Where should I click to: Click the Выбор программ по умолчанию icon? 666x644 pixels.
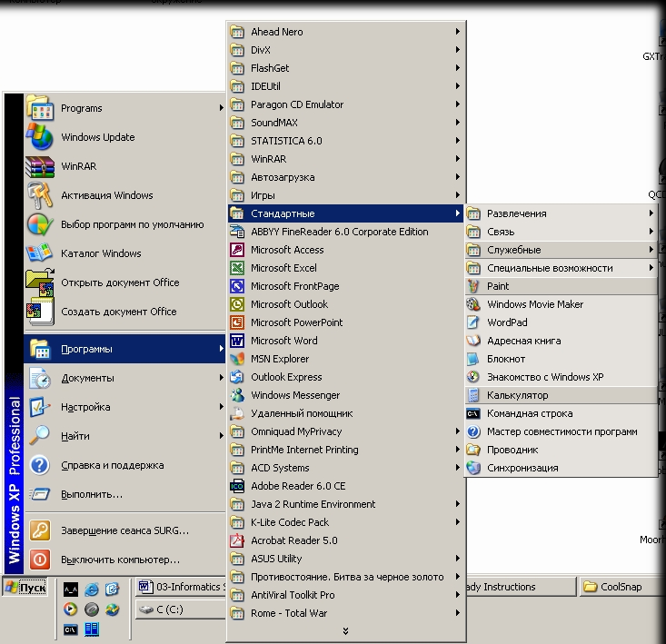pos(39,224)
